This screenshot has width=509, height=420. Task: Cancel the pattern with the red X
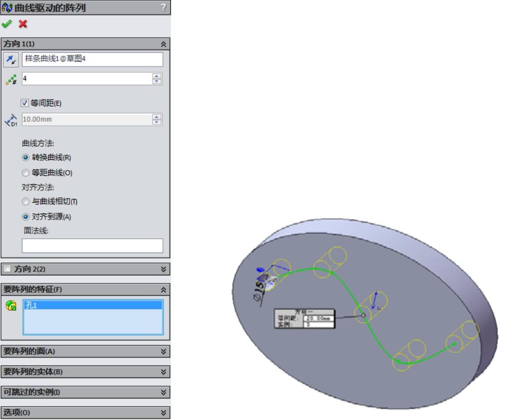tap(23, 24)
